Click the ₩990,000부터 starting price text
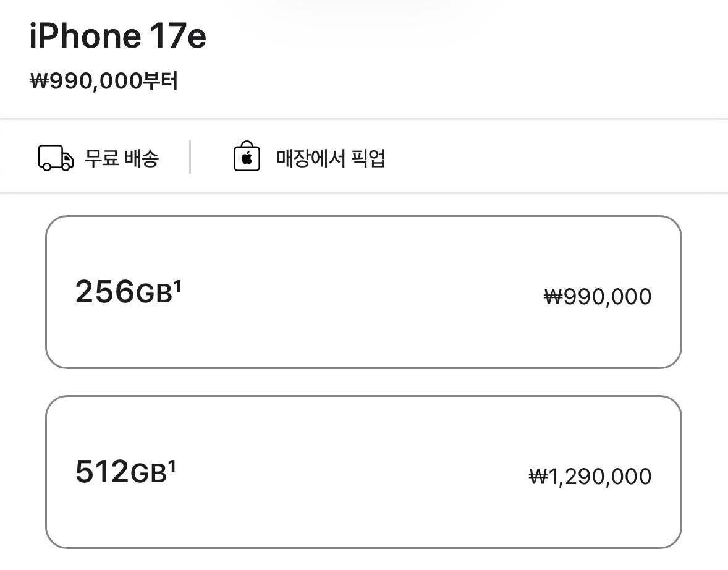 click(104, 81)
